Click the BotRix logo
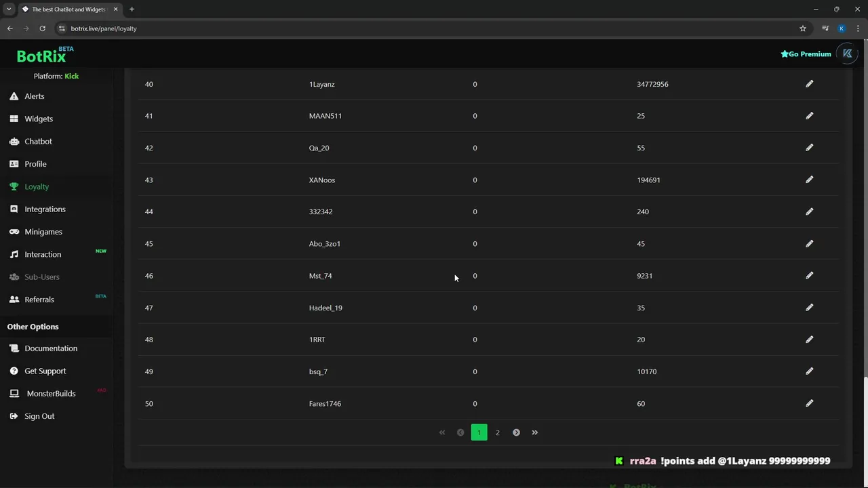Image resolution: width=868 pixels, height=488 pixels. (45, 55)
